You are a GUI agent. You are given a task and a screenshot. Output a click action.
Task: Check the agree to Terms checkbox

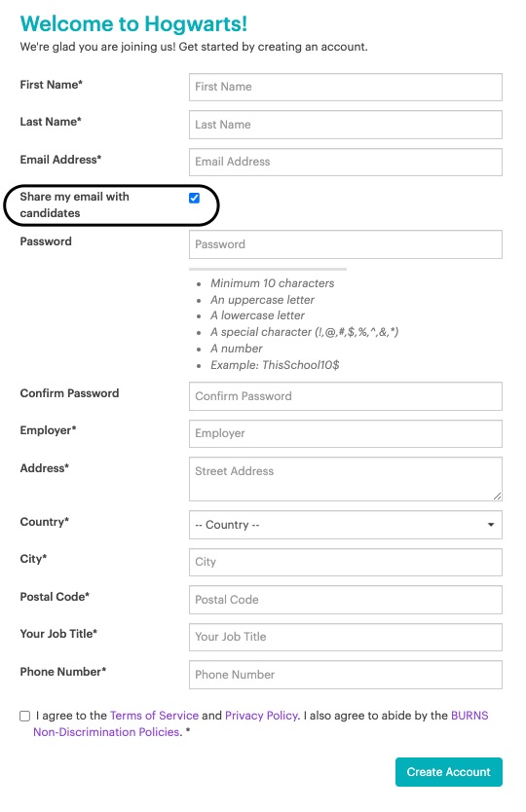coord(25,716)
